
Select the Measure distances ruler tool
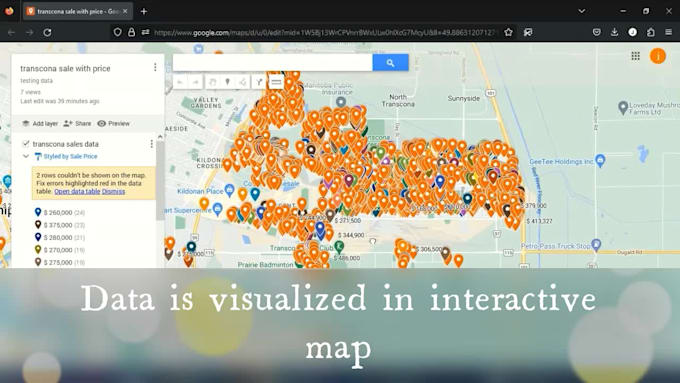pos(276,82)
